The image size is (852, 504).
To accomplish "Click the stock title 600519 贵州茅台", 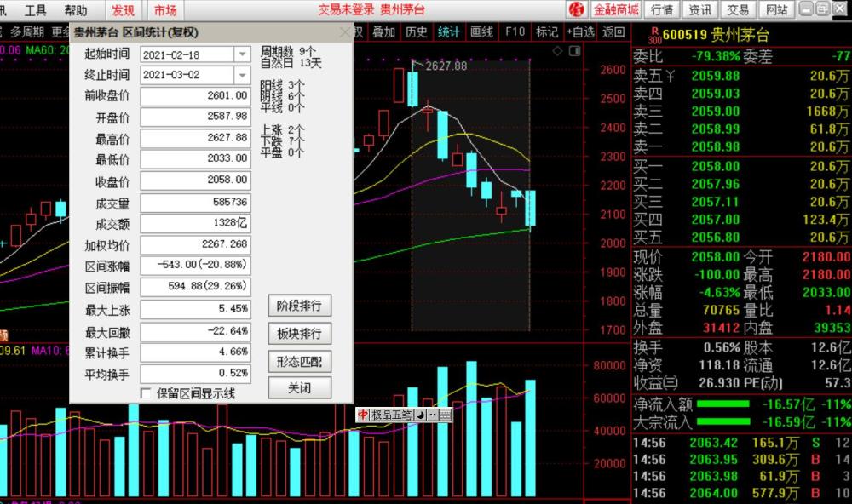I will [x=716, y=35].
